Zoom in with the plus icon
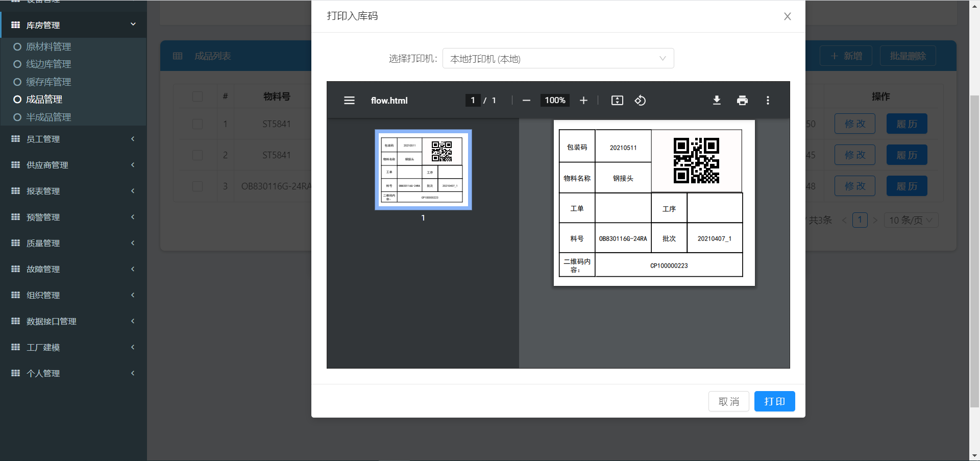This screenshot has height=461, width=980. click(583, 101)
